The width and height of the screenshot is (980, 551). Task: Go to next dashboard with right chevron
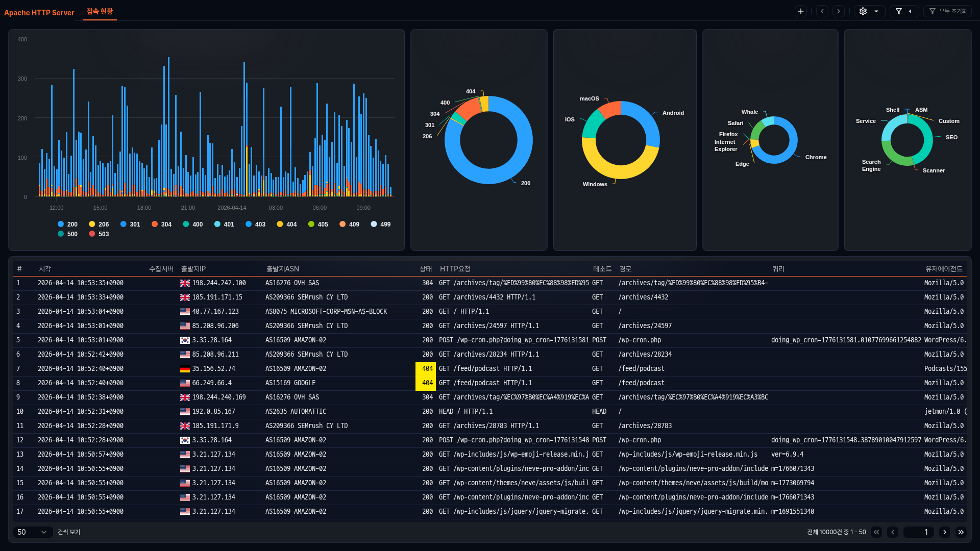tap(838, 11)
